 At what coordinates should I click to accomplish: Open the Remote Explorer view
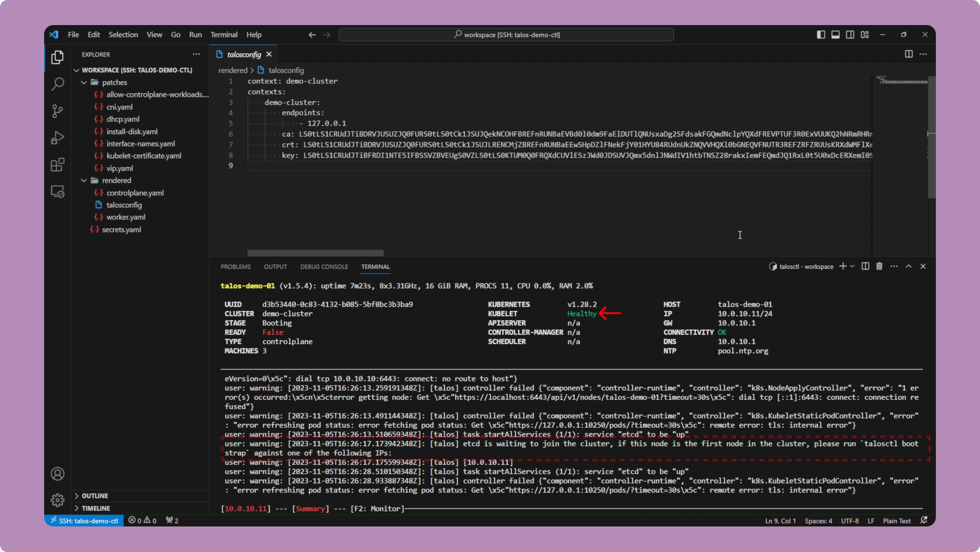tap(57, 192)
